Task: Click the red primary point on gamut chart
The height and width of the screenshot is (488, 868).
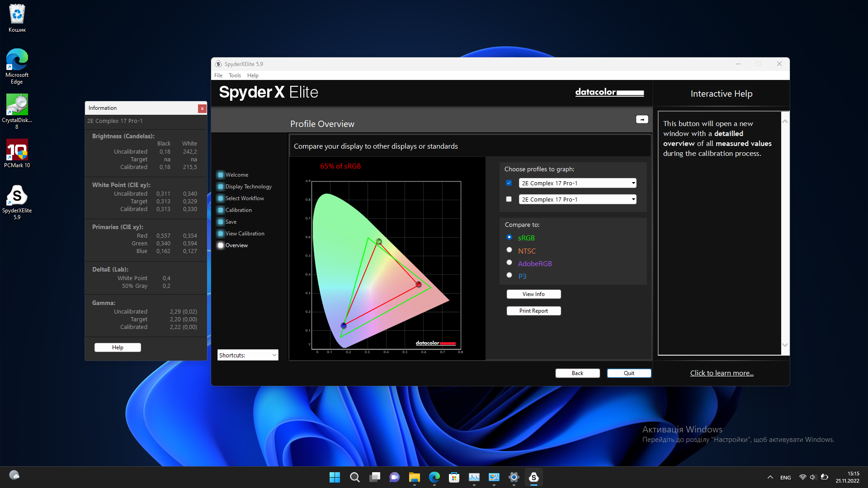Action: point(419,284)
